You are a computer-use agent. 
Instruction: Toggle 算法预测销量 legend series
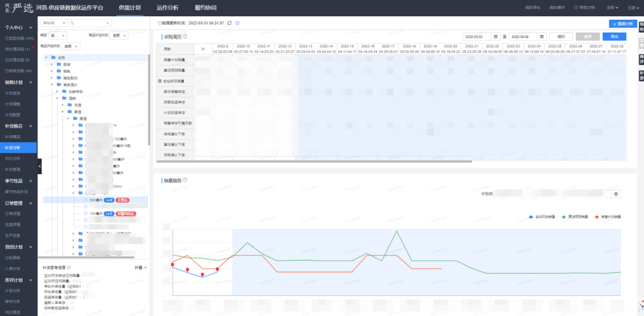(575, 216)
